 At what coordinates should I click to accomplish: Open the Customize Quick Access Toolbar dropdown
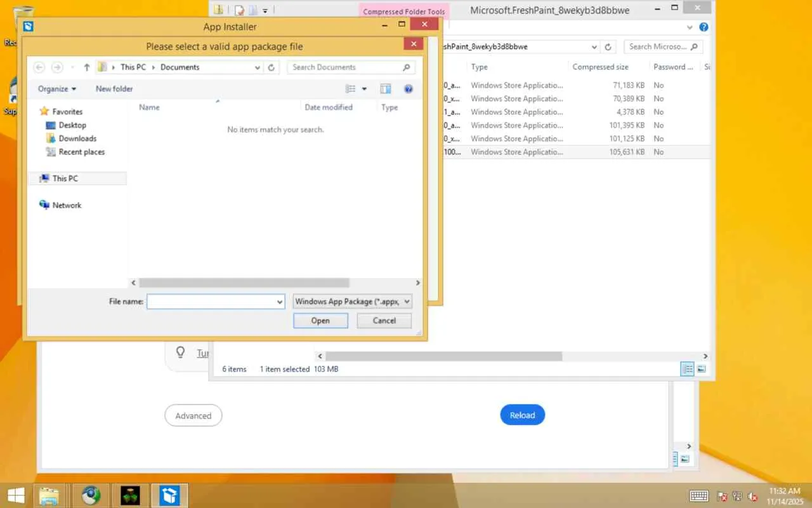(x=265, y=10)
